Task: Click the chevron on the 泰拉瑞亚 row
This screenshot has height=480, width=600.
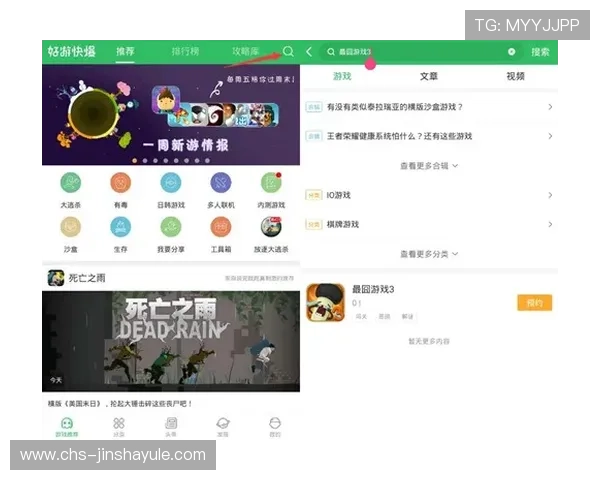Action: (x=550, y=107)
